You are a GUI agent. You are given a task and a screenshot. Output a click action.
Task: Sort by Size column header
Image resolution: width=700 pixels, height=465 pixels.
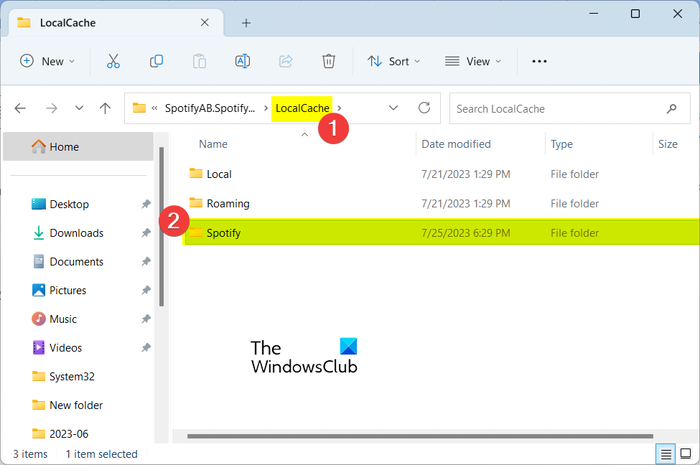[667, 144]
